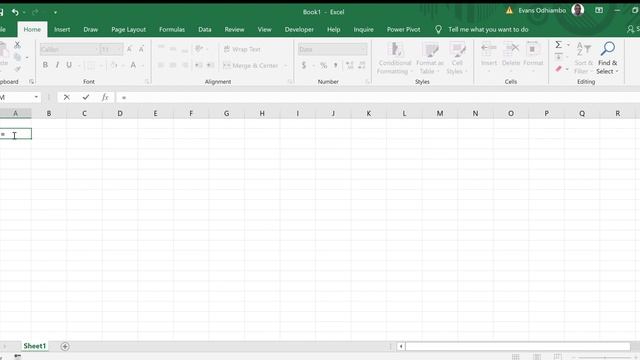Click the account name Evans Odhiambo
Image resolution: width=640 pixels, height=360 pixels.
pos(542,11)
